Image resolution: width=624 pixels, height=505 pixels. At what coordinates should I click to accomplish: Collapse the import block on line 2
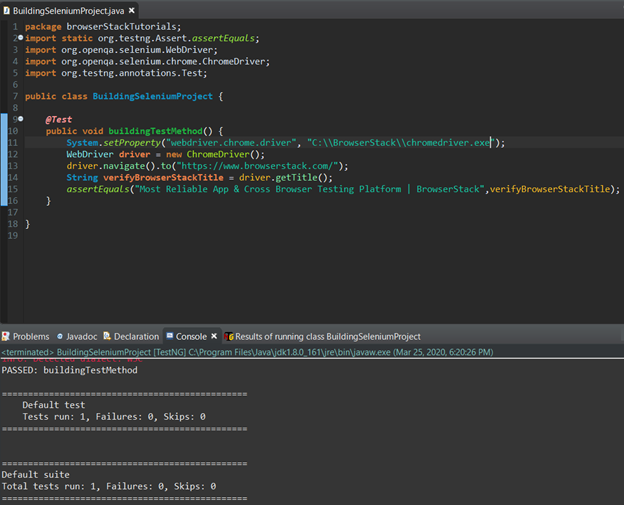(x=20, y=38)
